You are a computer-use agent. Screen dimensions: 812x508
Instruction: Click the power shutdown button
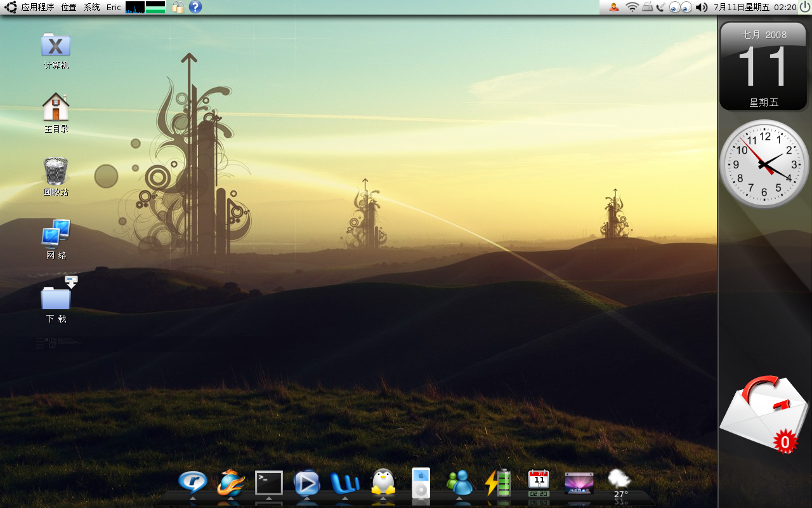805,7
